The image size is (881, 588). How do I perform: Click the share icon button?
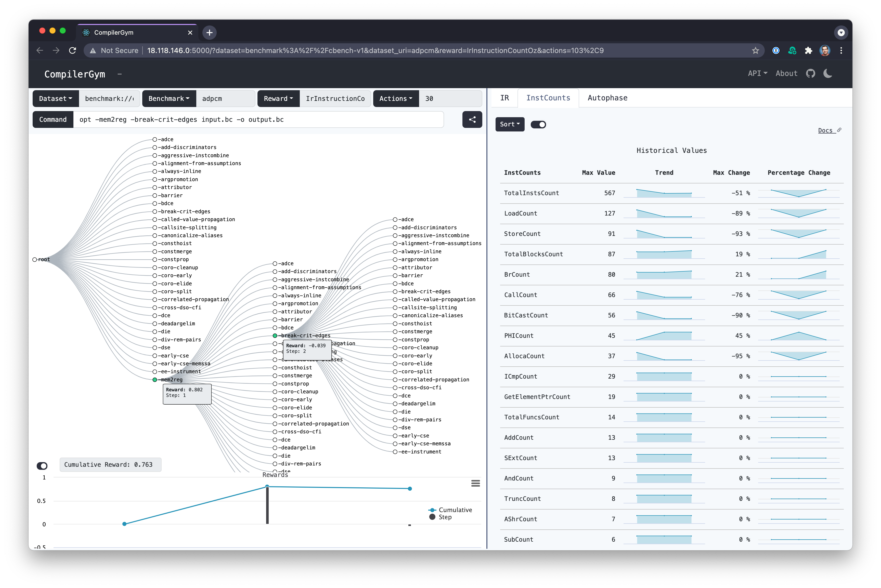point(472,119)
